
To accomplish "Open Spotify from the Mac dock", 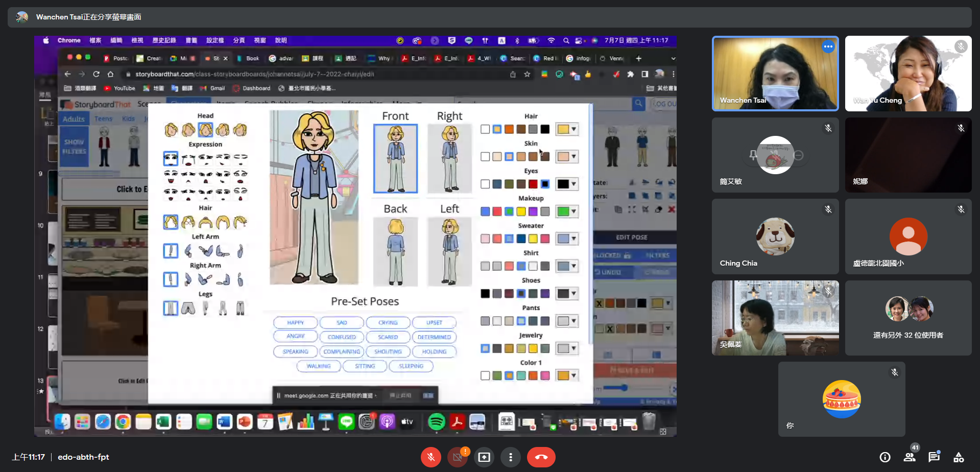I will click(x=436, y=421).
